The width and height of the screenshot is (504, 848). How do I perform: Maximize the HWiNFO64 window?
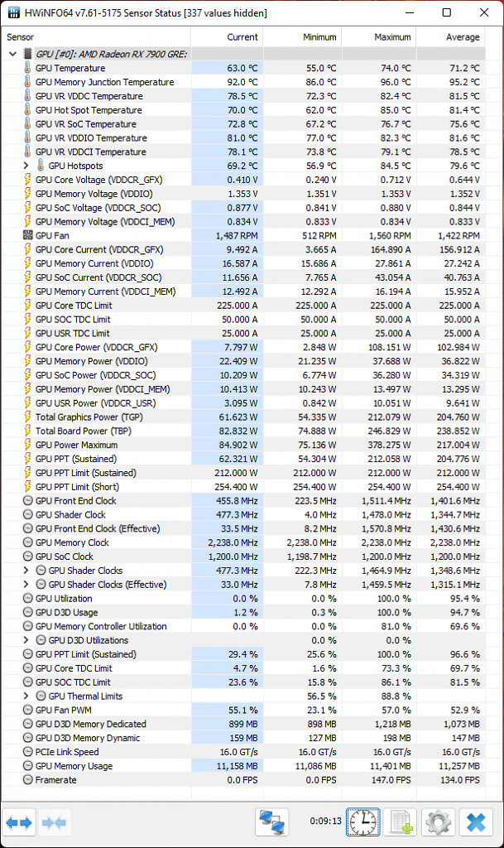[x=447, y=12]
